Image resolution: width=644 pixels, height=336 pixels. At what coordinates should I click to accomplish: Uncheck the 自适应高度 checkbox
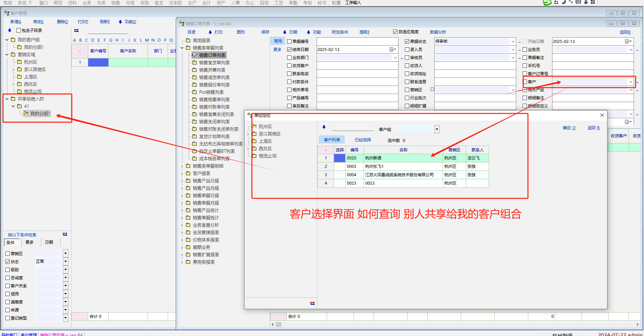(x=395, y=32)
